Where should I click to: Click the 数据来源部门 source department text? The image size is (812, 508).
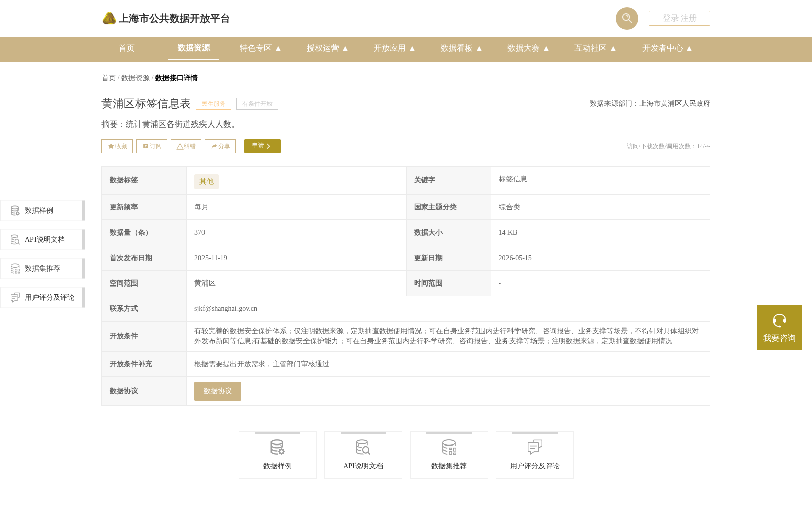pos(650,103)
